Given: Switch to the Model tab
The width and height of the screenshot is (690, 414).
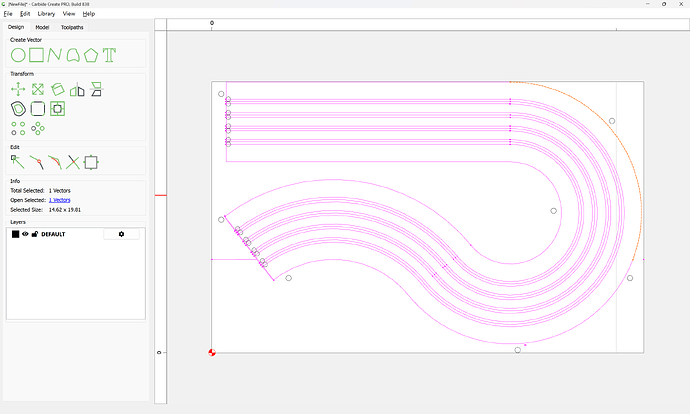Looking at the screenshot, I should tap(42, 27).
